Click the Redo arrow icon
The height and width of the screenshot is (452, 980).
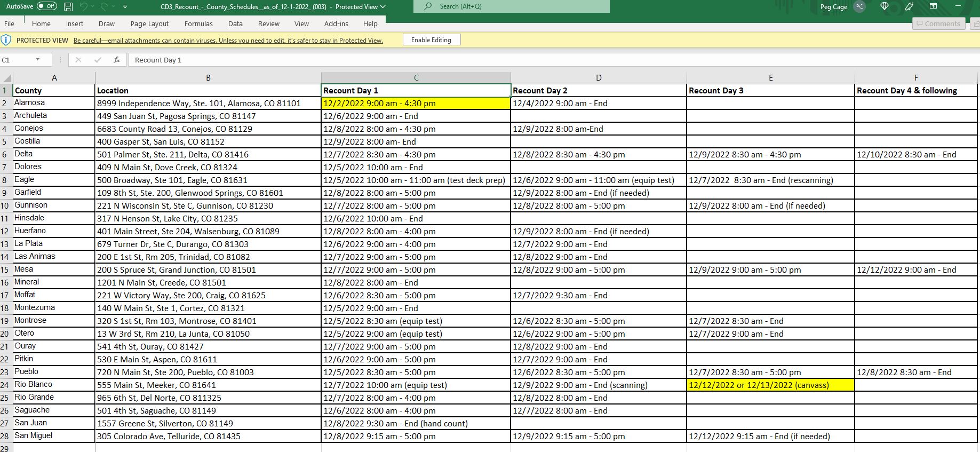point(105,7)
